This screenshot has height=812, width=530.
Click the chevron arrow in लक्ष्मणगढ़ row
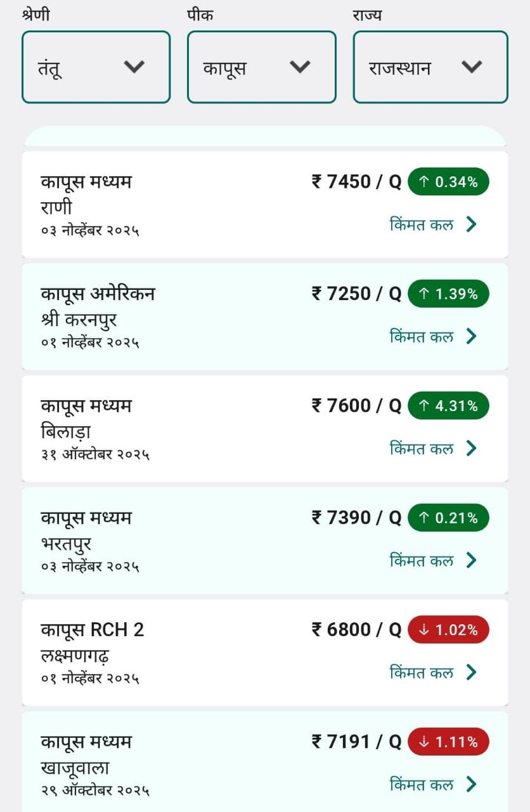coord(471,672)
